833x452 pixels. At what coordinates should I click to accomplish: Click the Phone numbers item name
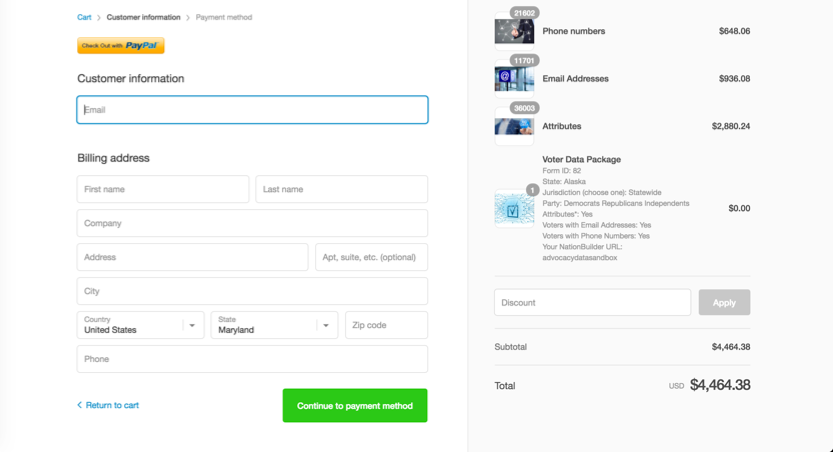pyautogui.click(x=574, y=31)
